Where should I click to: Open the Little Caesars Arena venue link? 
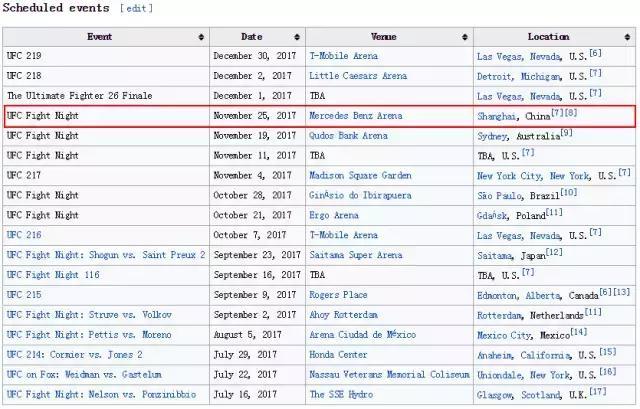pos(358,76)
